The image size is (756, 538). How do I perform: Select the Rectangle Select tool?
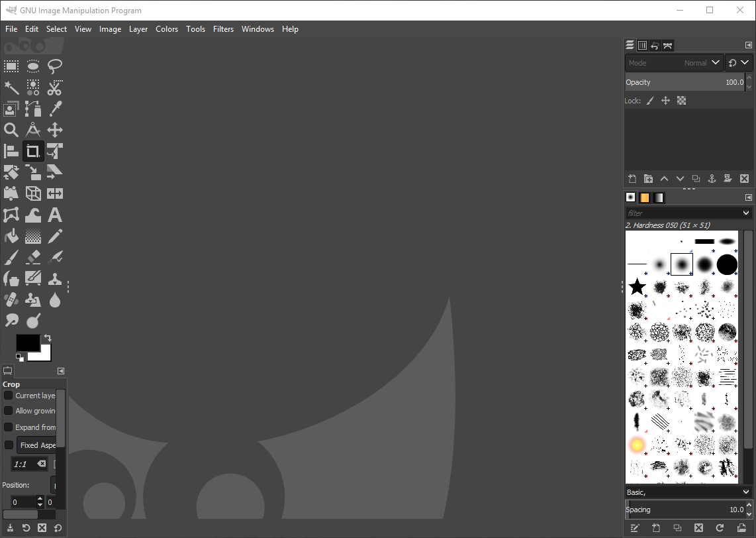point(11,66)
